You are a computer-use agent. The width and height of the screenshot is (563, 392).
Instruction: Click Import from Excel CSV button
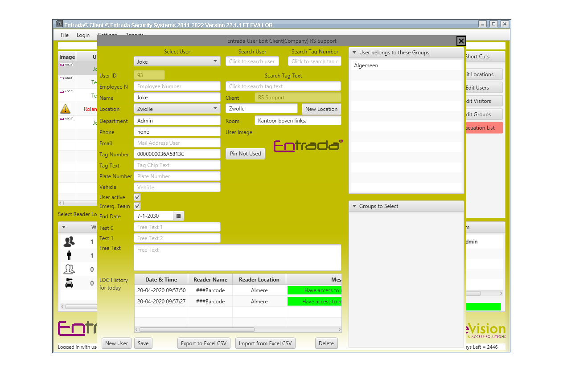(265, 343)
